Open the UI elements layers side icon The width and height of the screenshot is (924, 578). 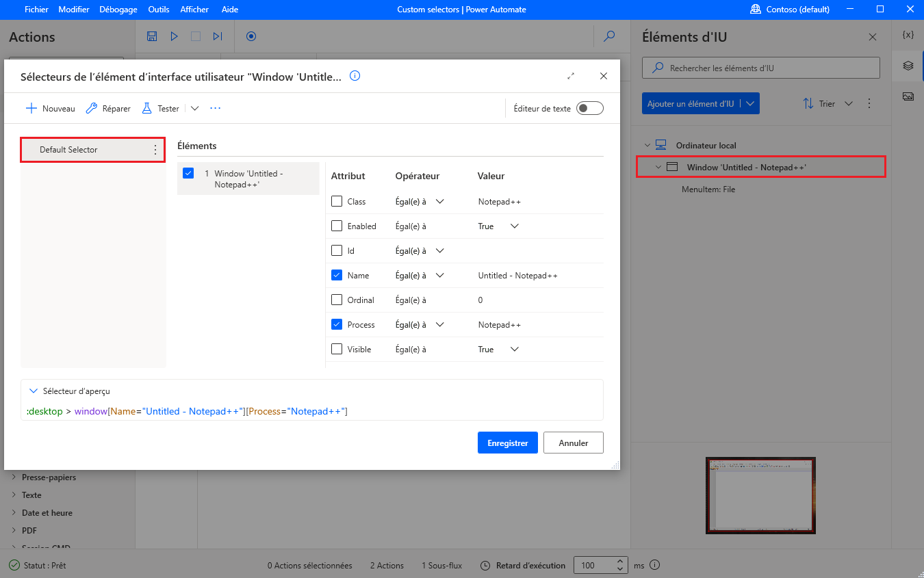908,66
